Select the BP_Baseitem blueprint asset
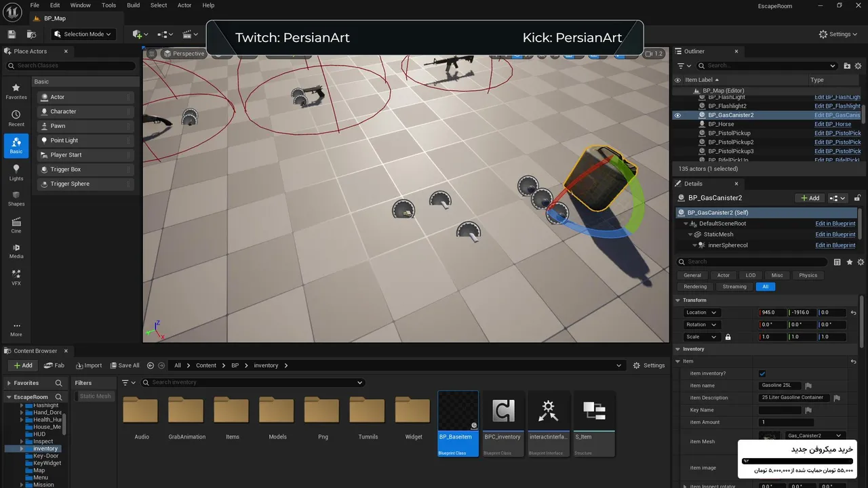This screenshot has height=488, width=868. (x=458, y=424)
